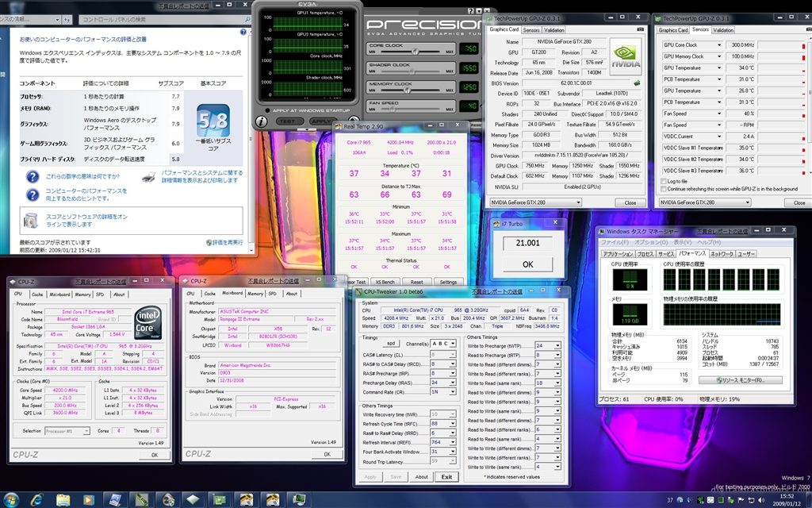The height and width of the screenshot is (508, 812).
Task: Click the Exit button in CPU-Tweaker
Action: (446, 477)
